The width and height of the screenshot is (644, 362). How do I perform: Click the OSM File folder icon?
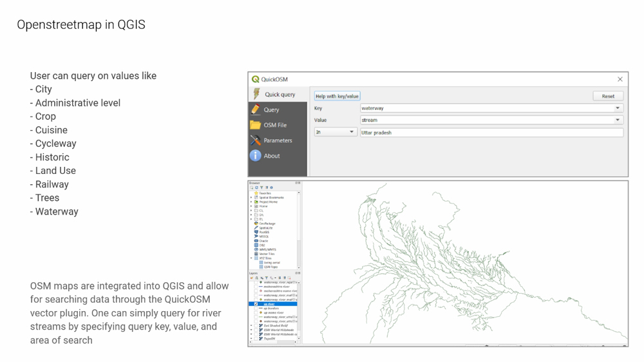tap(256, 125)
